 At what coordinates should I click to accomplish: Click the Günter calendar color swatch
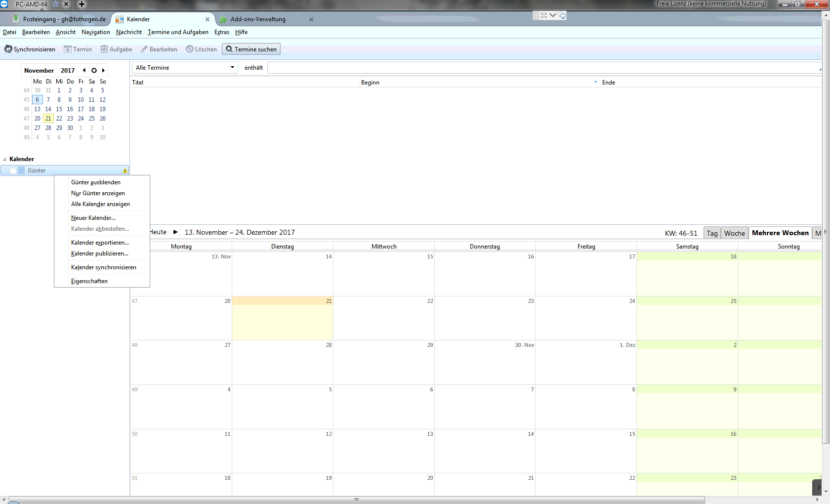click(x=21, y=170)
